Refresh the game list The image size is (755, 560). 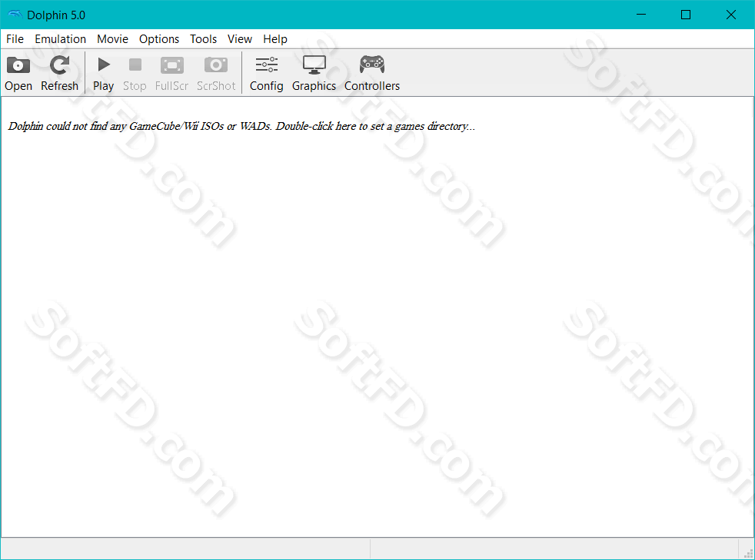point(59,73)
